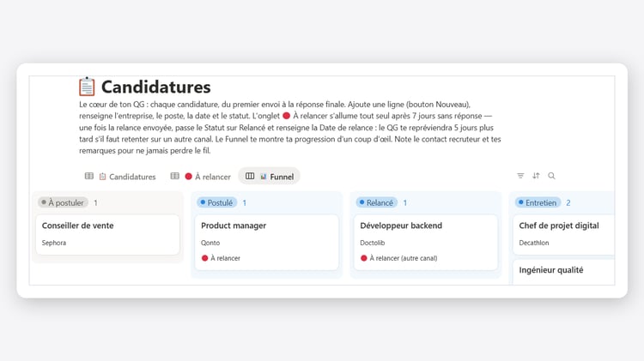Open the Conseiller de vente Sephora card
The height and width of the screenshot is (361, 644).
(107, 234)
